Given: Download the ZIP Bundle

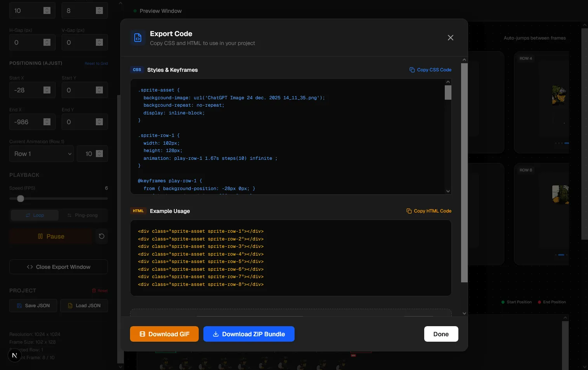Looking at the screenshot, I should pos(249,334).
